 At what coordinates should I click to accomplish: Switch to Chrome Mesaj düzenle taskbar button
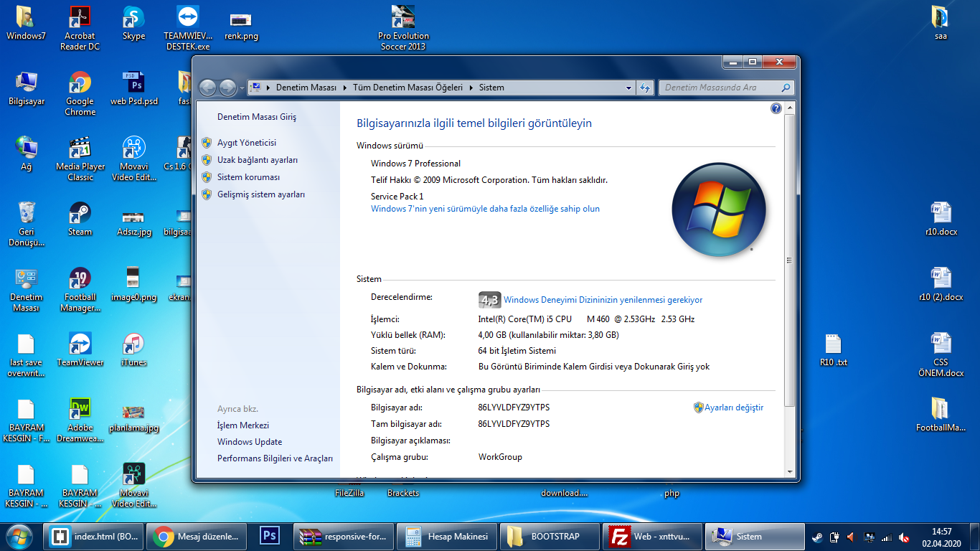click(x=198, y=537)
